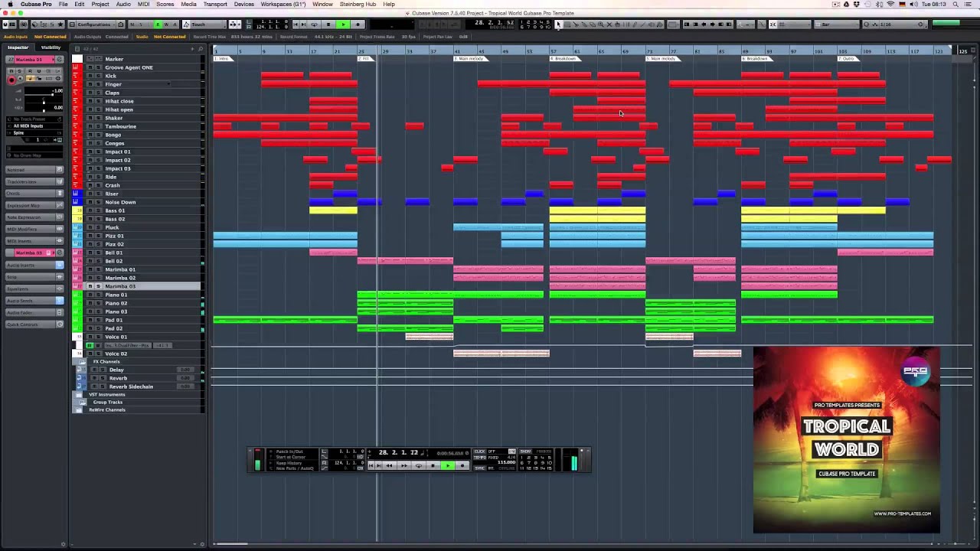Click the Record button in the top toolbar
Viewport: 980px width, 551px height.
358,24
